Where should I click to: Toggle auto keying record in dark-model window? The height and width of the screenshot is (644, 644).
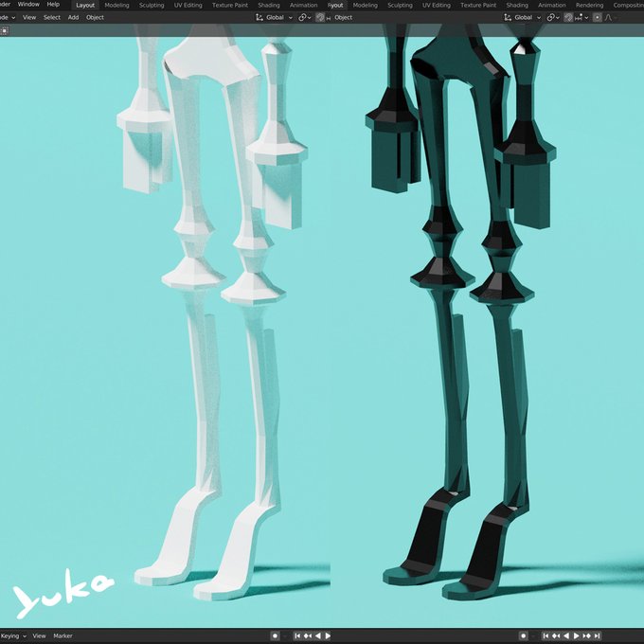click(x=523, y=635)
